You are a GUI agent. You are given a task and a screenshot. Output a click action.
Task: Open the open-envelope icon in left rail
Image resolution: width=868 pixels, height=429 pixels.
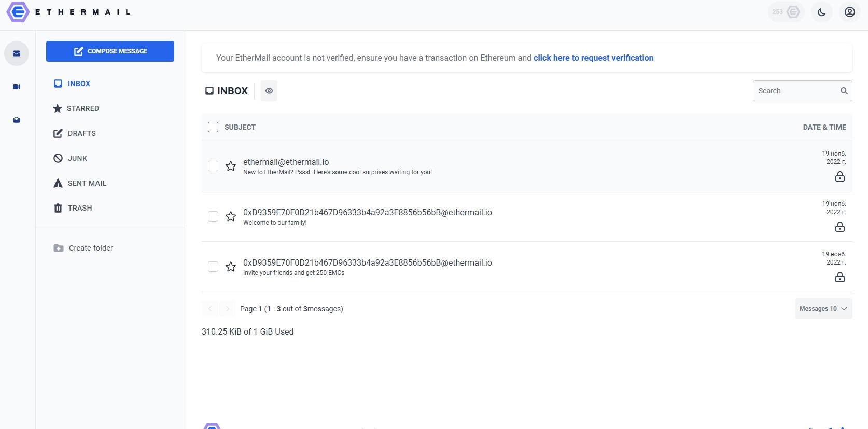point(17,120)
